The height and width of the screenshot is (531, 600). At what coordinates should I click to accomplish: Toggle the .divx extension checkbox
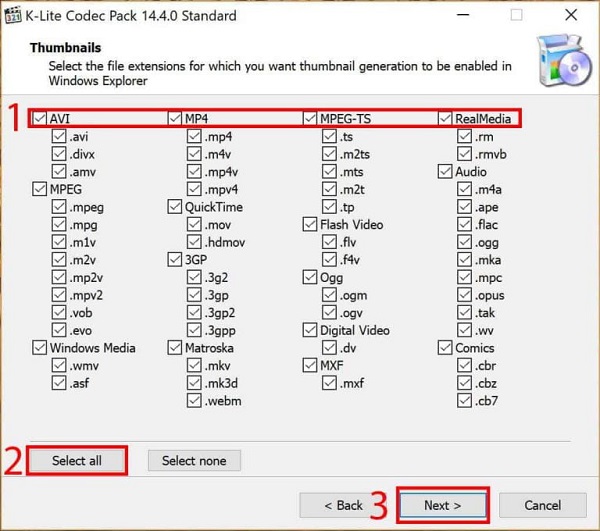[59, 154]
